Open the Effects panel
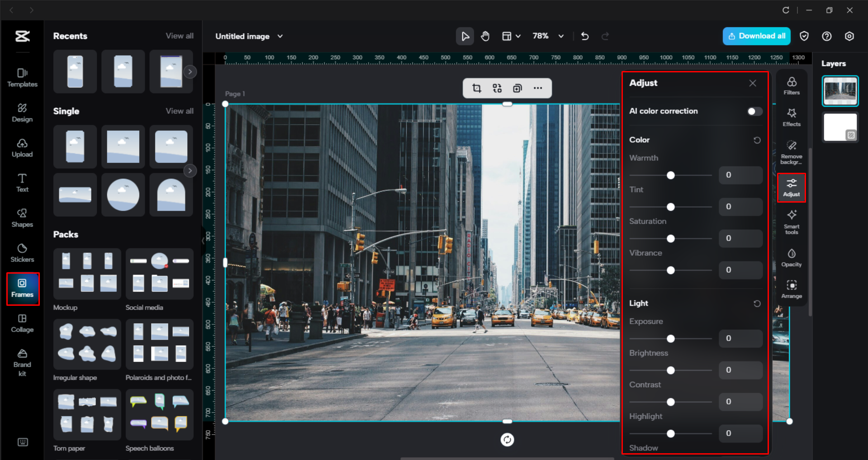 point(791,117)
